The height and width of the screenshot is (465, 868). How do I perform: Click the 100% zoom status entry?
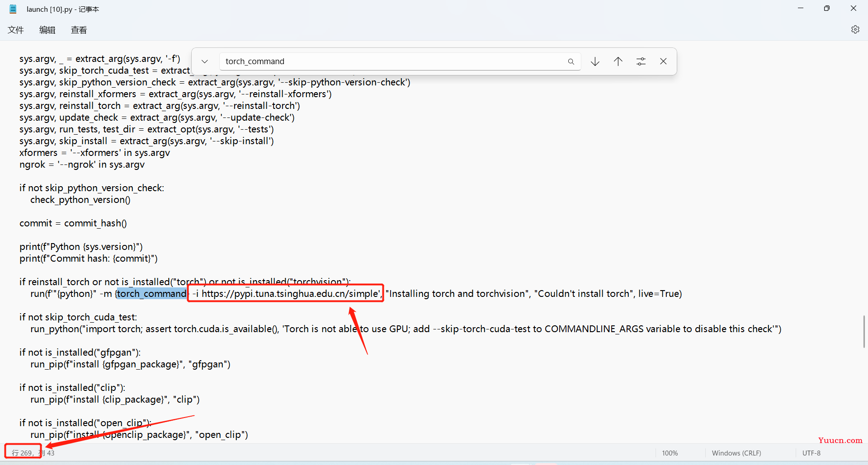(670, 453)
